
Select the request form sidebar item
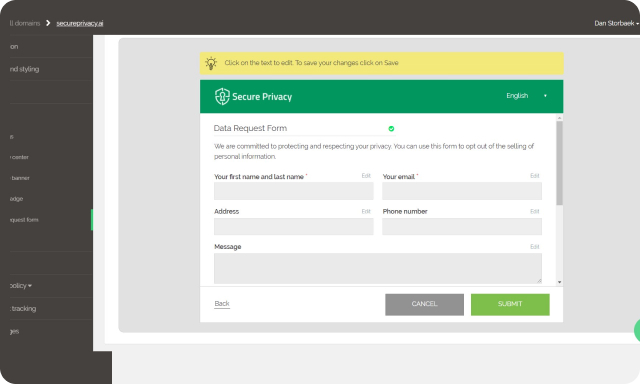[24, 220]
